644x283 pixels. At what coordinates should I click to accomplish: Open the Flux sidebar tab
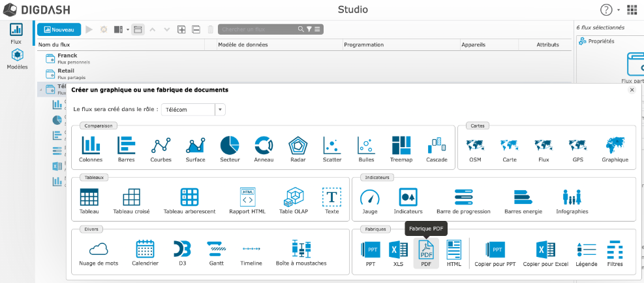(x=16, y=33)
